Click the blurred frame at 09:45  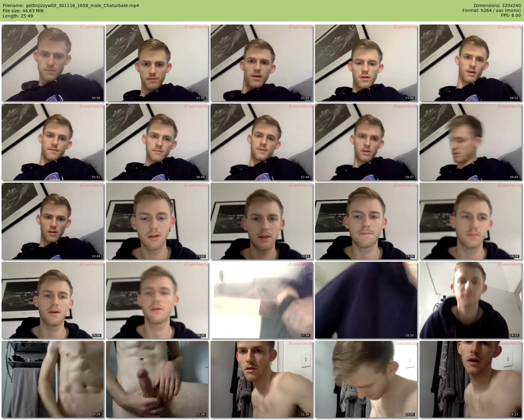tap(471, 142)
